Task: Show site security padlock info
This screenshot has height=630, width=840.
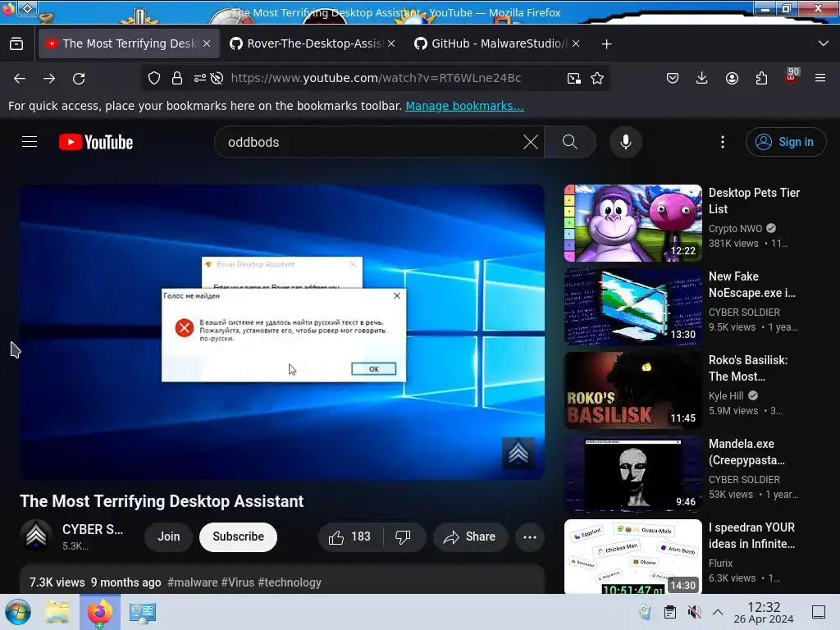Action: click(177, 78)
